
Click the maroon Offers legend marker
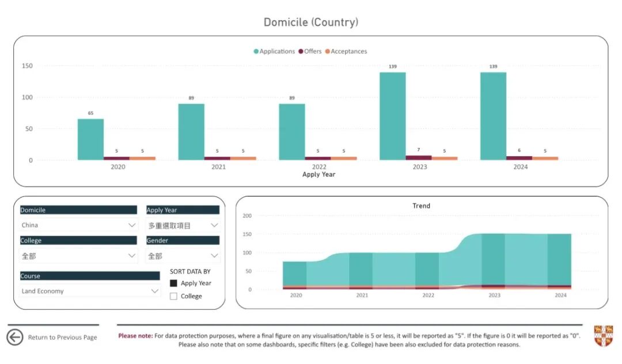(x=301, y=51)
